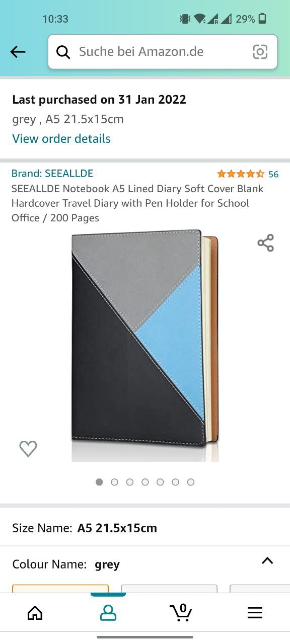Screen dimensions: 290x644
Task: Tap the magnifying glass search icon
Action: click(63, 52)
